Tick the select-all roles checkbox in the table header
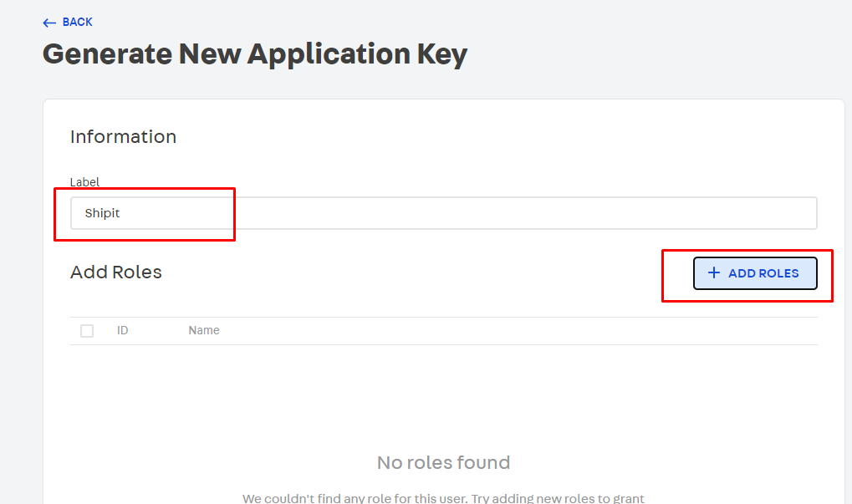This screenshot has height=504, width=852. pyautogui.click(x=87, y=331)
